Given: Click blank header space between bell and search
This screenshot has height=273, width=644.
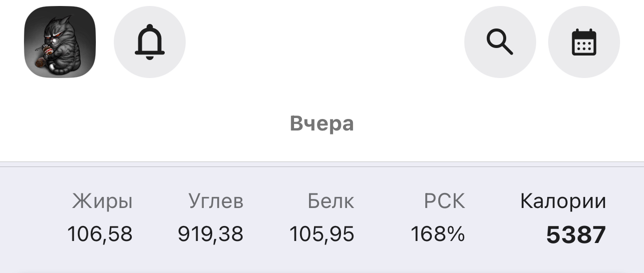Looking at the screenshot, I should 324,42.
